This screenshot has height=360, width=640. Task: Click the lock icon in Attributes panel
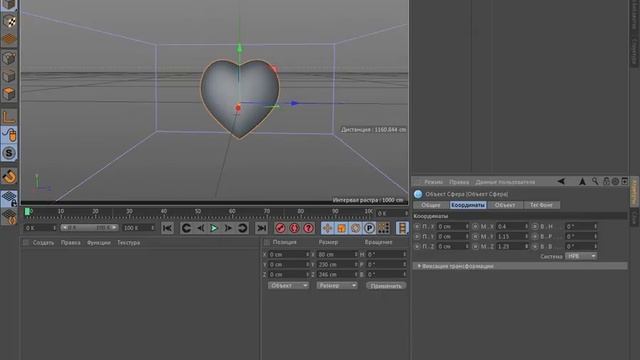point(606,181)
